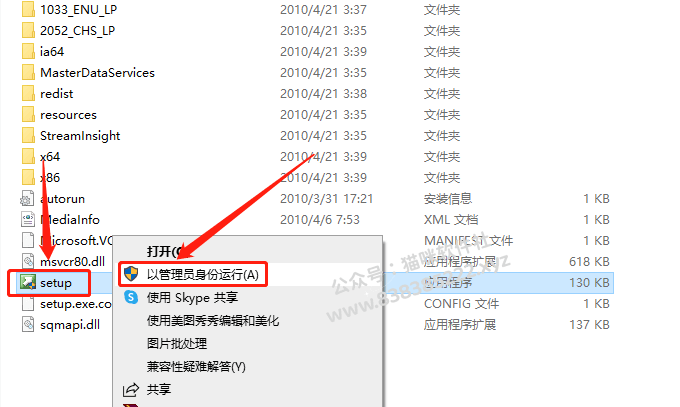680x407 pixels.
Task: Click the StreamInsight folder icon
Action: tap(28, 136)
